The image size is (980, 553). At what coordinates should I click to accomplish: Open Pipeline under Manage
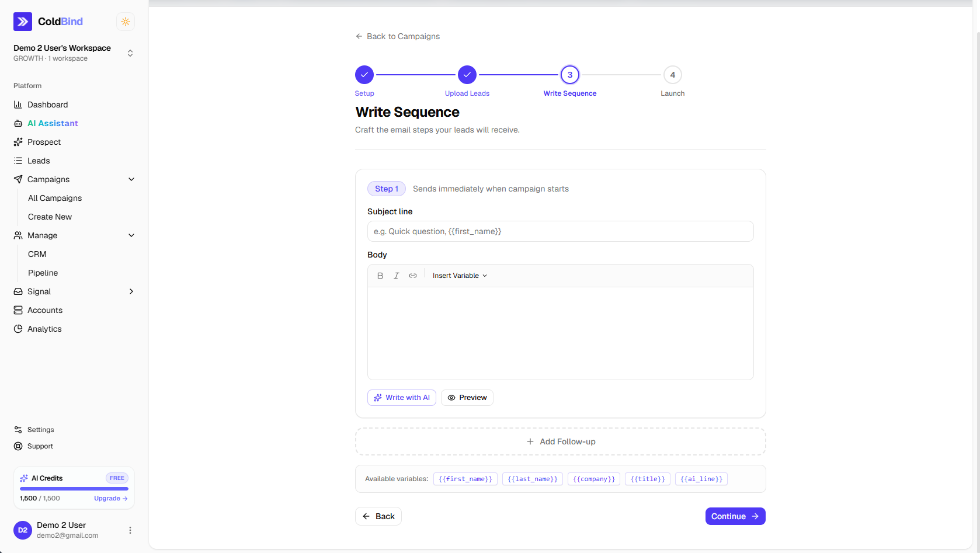(43, 273)
